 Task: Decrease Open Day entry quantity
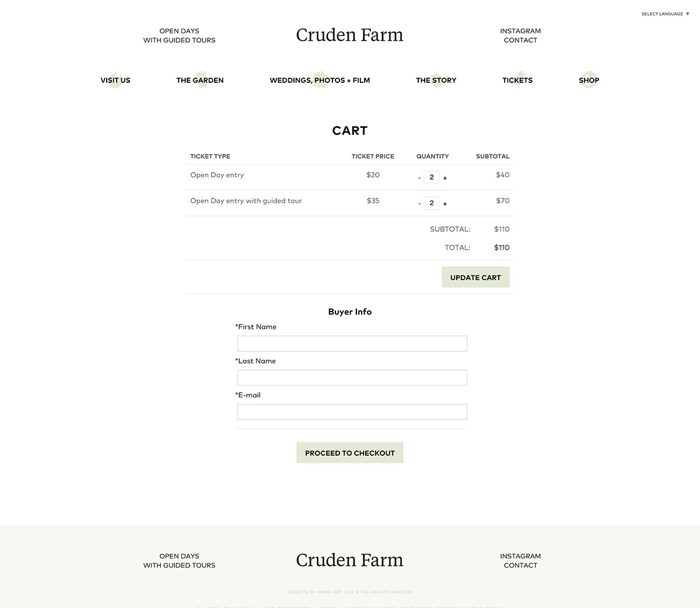tap(419, 178)
